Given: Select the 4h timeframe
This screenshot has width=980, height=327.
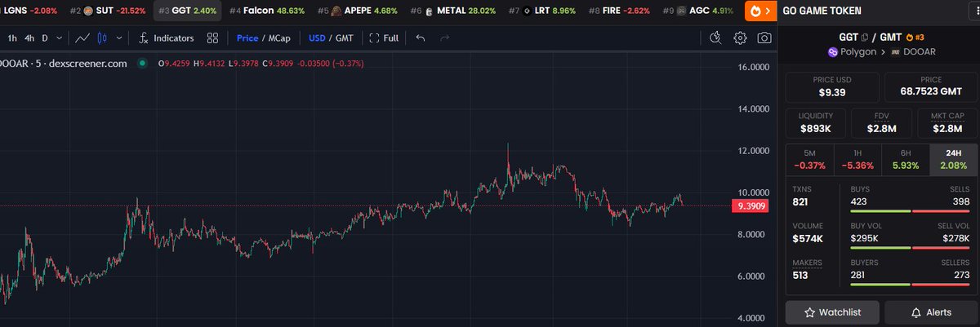Looking at the screenshot, I should pyautogui.click(x=29, y=38).
